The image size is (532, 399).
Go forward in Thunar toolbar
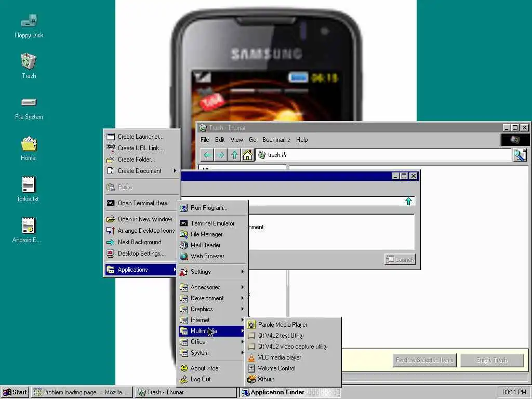(220, 155)
